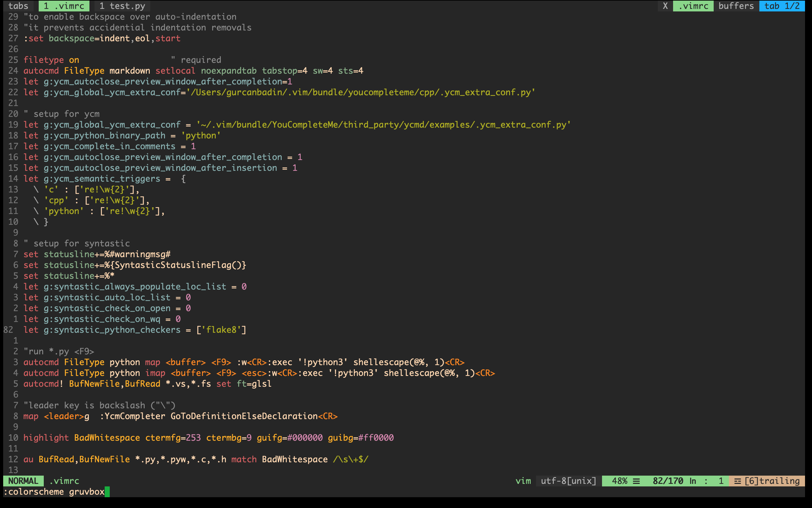This screenshot has width=812, height=508.
Task: Switch to the test.py tab
Action: pyautogui.click(x=122, y=6)
